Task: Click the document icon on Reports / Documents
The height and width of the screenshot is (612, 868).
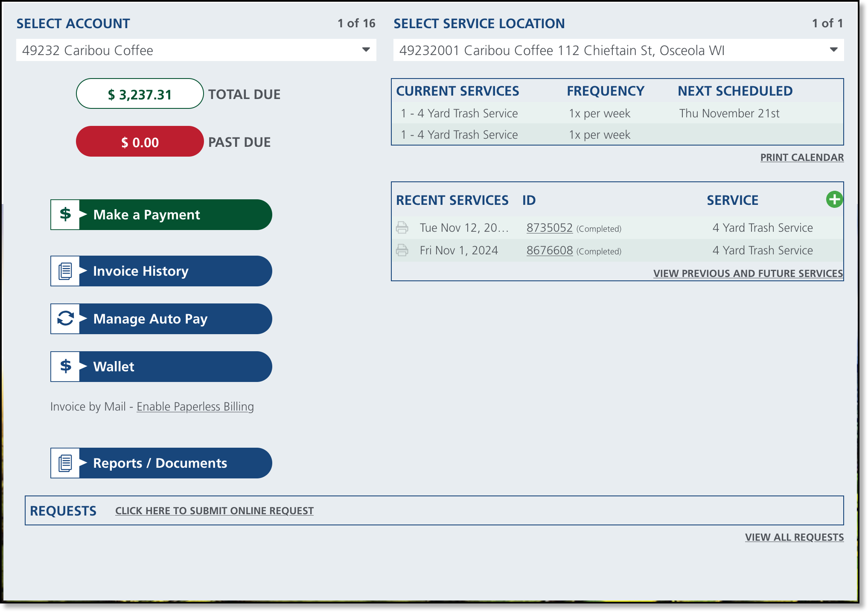Action: pos(65,463)
